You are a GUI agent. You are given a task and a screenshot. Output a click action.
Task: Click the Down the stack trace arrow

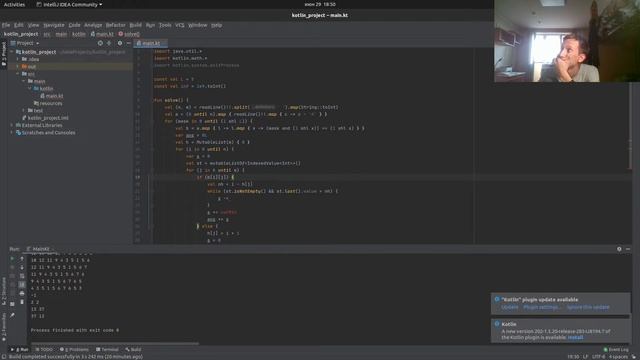point(22,267)
